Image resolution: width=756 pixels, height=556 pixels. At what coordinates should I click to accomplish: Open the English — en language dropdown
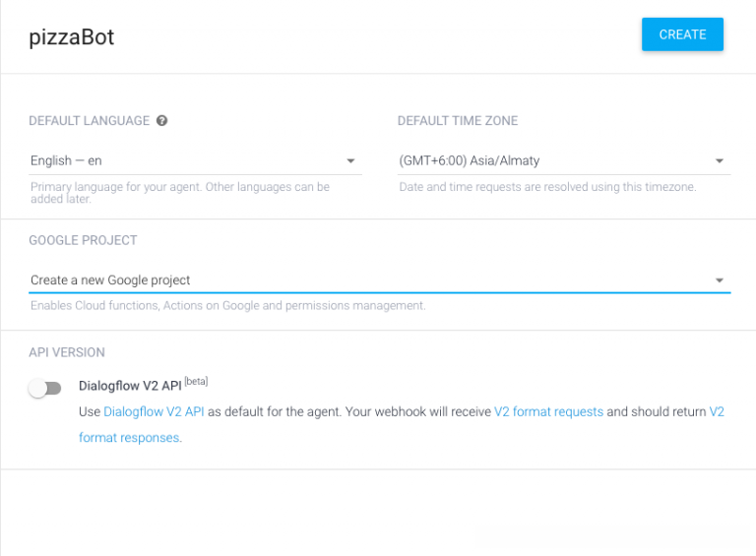(187, 160)
